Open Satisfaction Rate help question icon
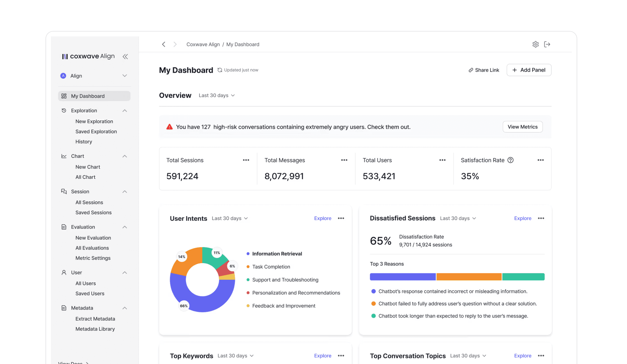Image resolution: width=627 pixels, height=364 pixels. coord(510,160)
